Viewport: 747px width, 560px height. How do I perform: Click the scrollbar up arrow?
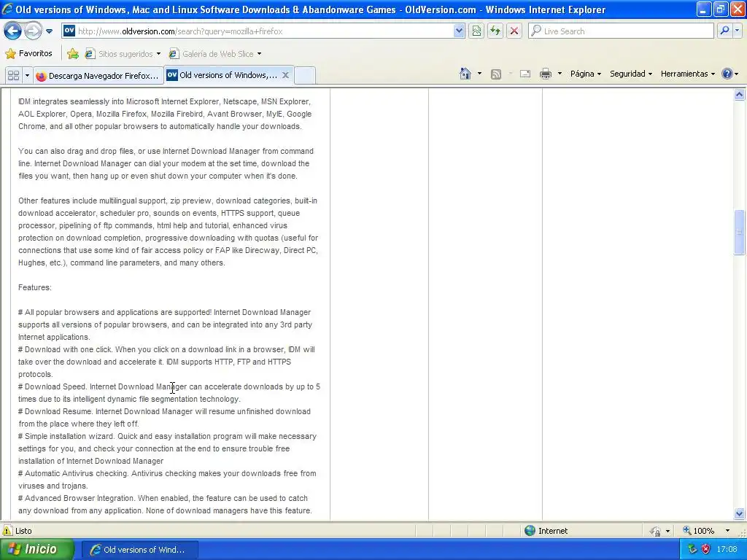pos(740,95)
